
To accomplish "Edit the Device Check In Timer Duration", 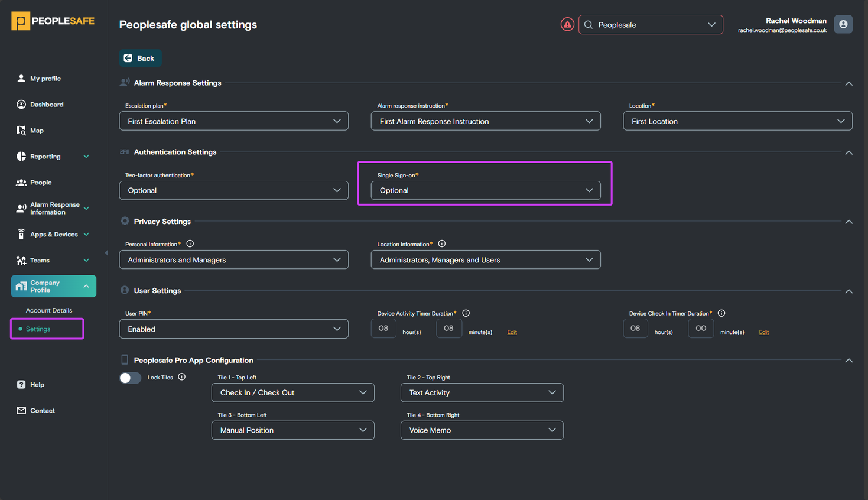I will click(763, 332).
